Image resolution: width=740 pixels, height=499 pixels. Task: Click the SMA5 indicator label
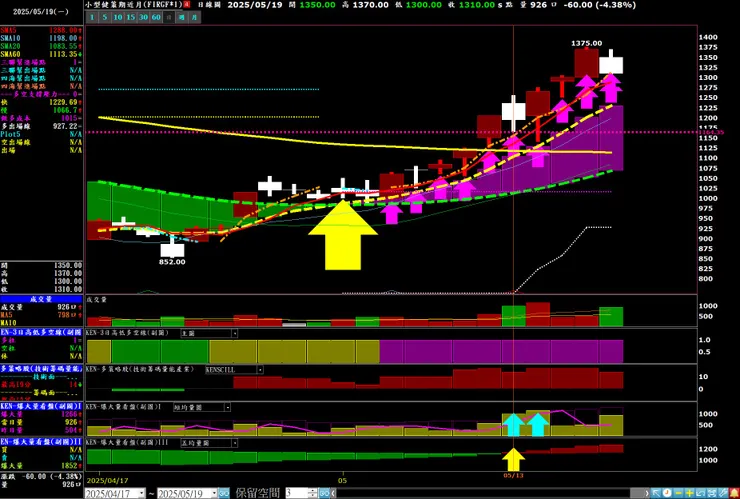[x=8, y=30]
